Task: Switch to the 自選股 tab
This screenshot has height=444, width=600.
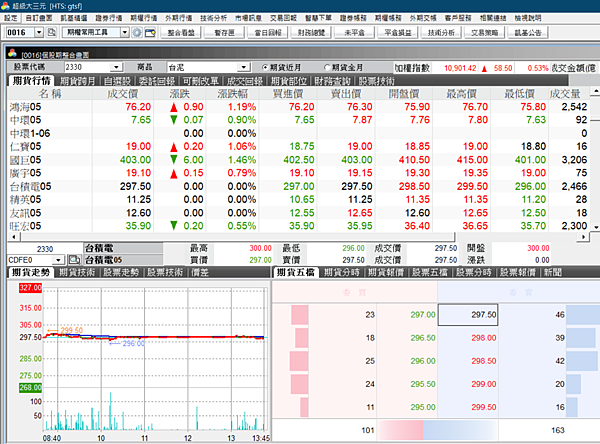Action: 117,81
